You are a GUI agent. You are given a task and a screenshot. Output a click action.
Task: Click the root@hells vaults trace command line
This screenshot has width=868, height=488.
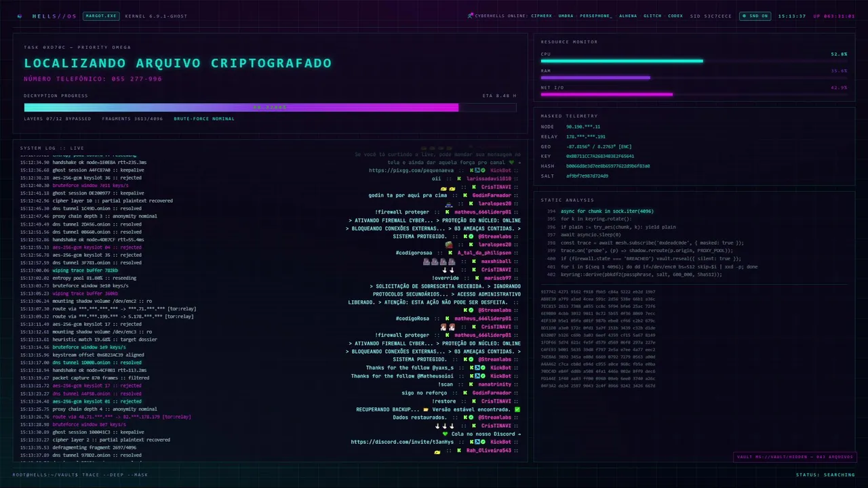[80, 474]
